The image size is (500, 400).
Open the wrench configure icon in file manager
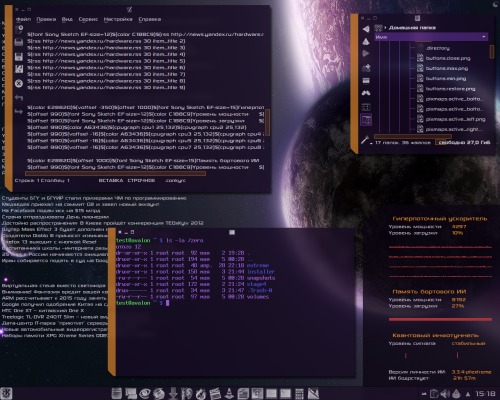(365, 140)
